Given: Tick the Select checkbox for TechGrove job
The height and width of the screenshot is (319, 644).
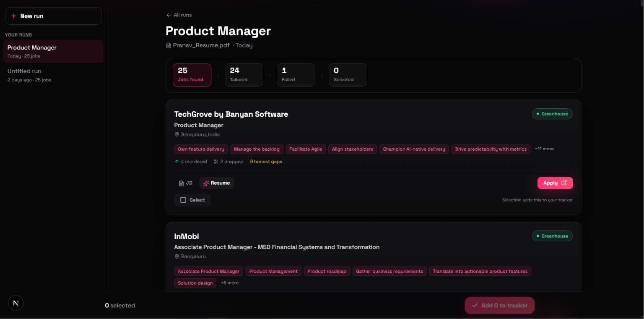Looking at the screenshot, I should pyautogui.click(x=183, y=200).
